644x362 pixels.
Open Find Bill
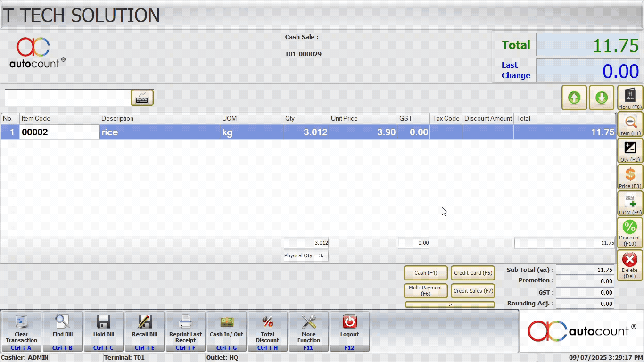pyautogui.click(x=62, y=331)
